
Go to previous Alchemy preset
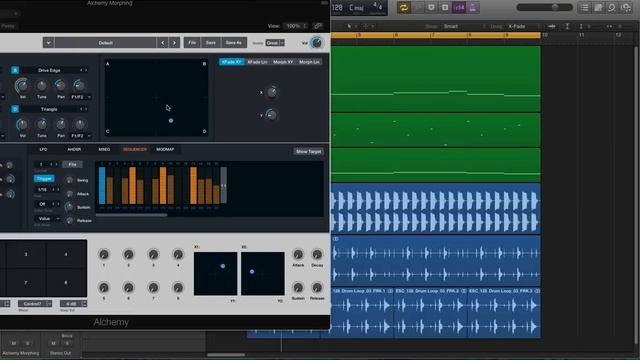(x=162, y=42)
